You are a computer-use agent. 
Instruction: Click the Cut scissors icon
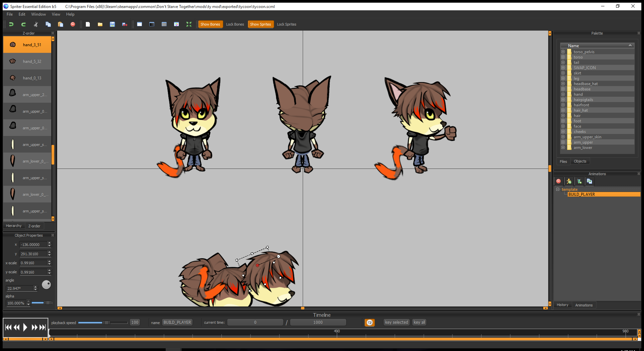click(36, 24)
